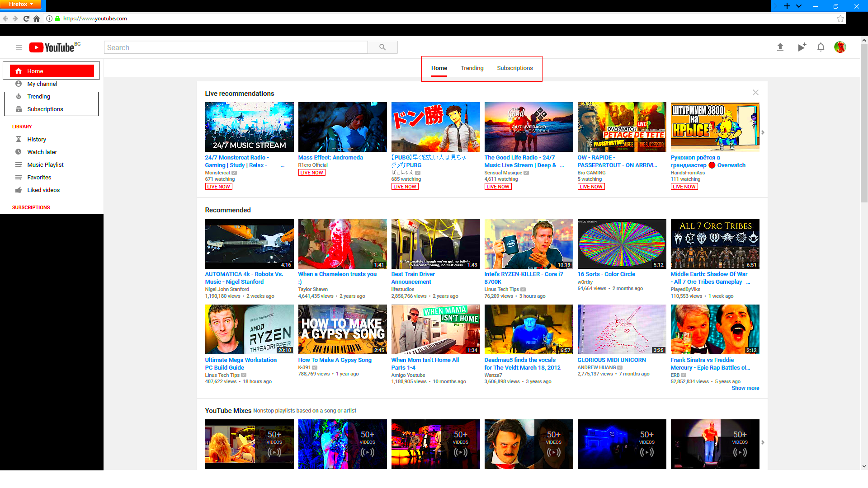Open ANDREW HUANG channel link

click(596, 368)
